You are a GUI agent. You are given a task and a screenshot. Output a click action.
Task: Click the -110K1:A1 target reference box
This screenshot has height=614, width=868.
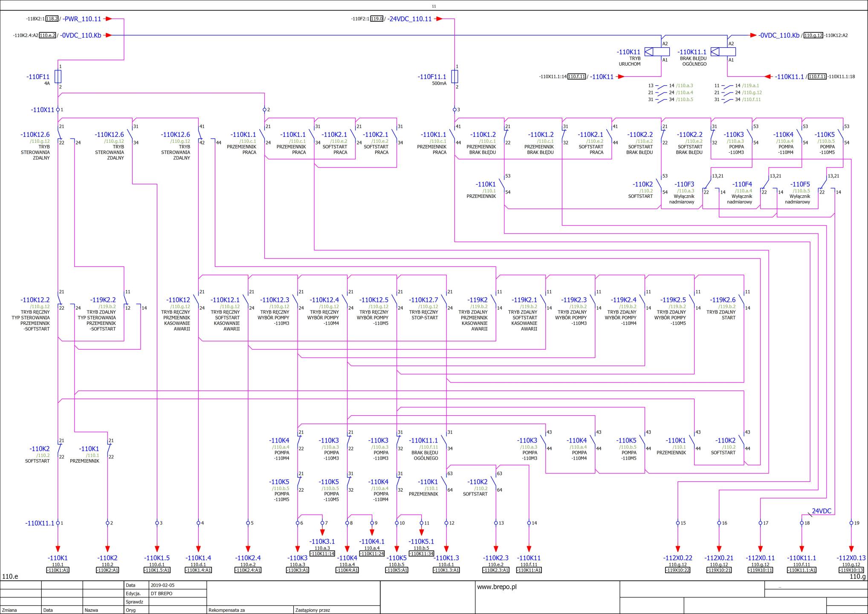58,570
